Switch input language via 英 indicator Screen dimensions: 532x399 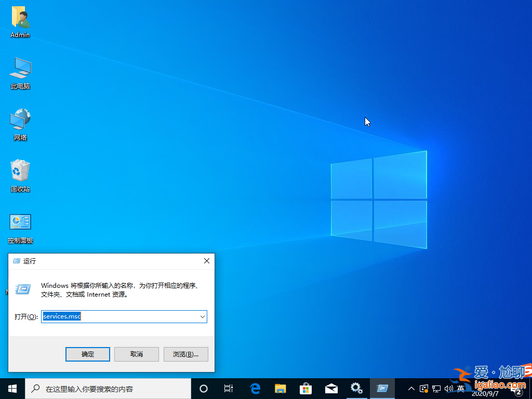tap(460, 388)
